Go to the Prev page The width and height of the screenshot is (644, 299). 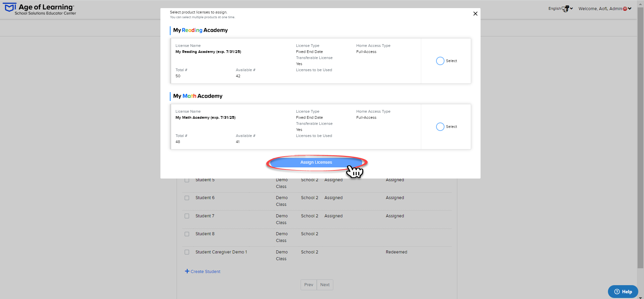tap(309, 285)
